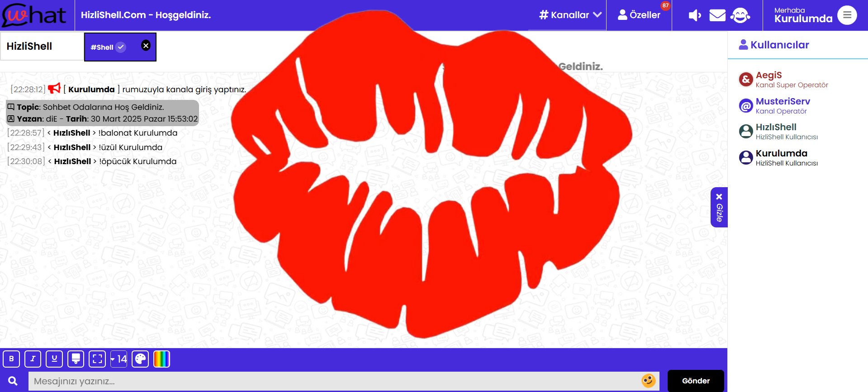Viewport: 868px width, 392px height.
Task: Click HizliShell.Com - Hoşgeldiniz title
Action: (146, 15)
